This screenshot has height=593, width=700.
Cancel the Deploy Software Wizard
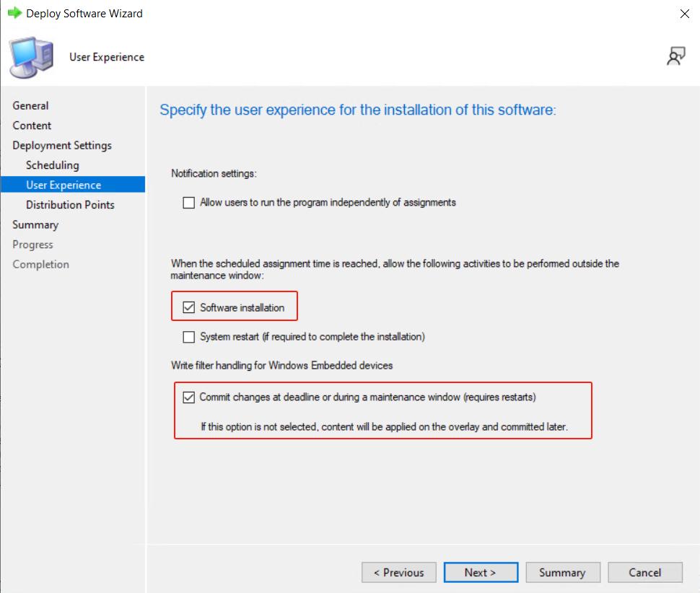pos(644,572)
